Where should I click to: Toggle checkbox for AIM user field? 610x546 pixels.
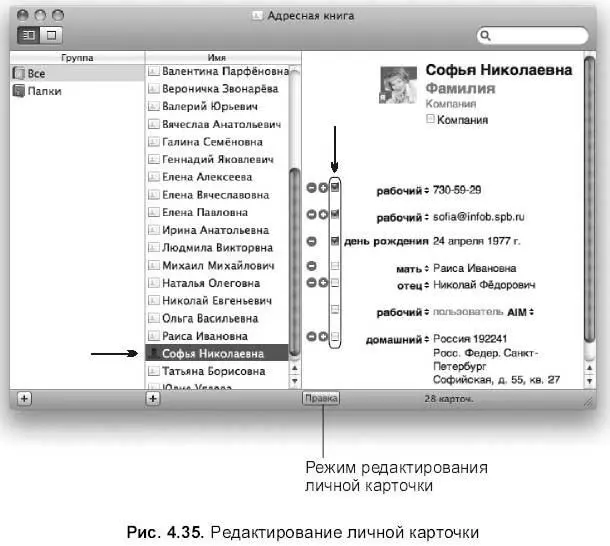[x=335, y=309]
